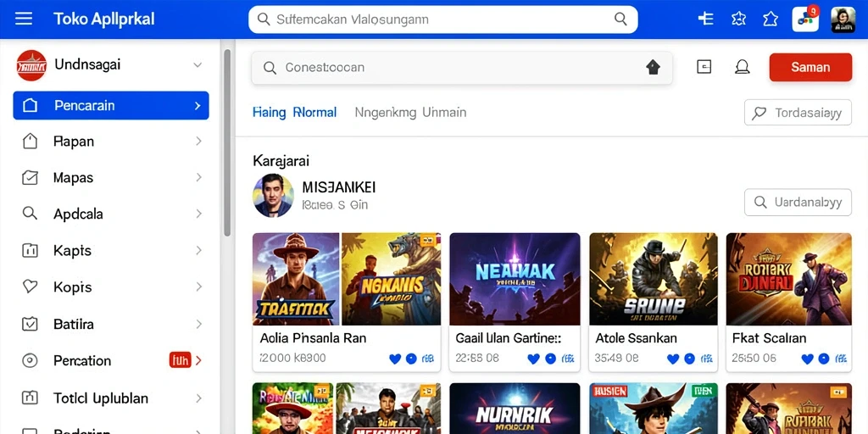This screenshot has height=434, width=868.
Task: Expand the Apdcala chevron
Action: point(198,214)
